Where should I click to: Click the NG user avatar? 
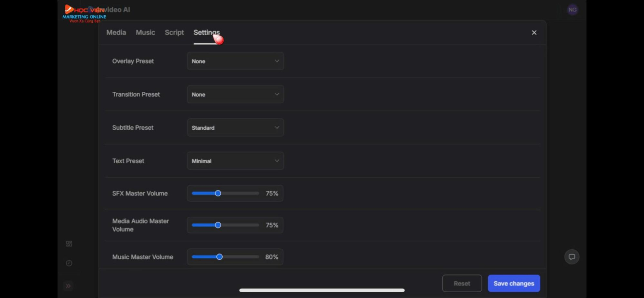pos(573,10)
